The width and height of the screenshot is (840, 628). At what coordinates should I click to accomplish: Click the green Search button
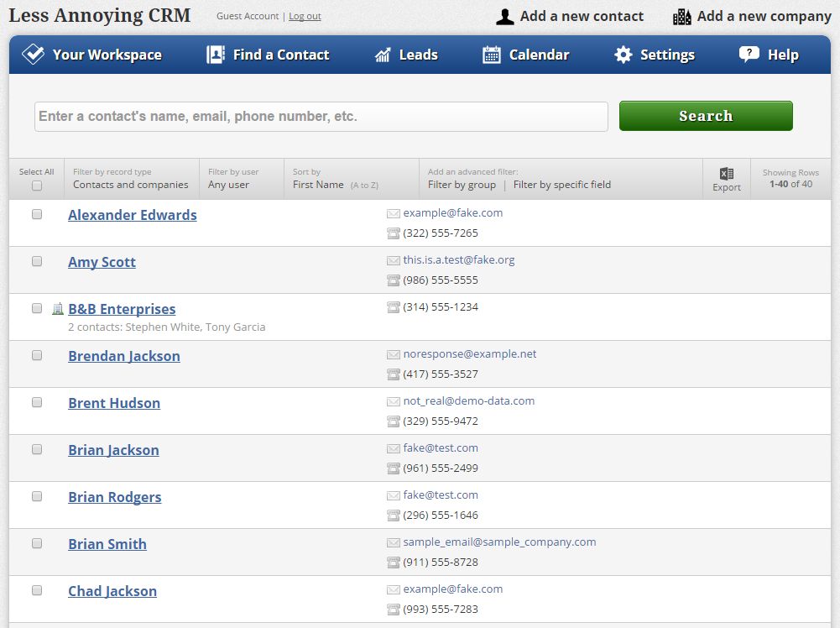[706, 116]
